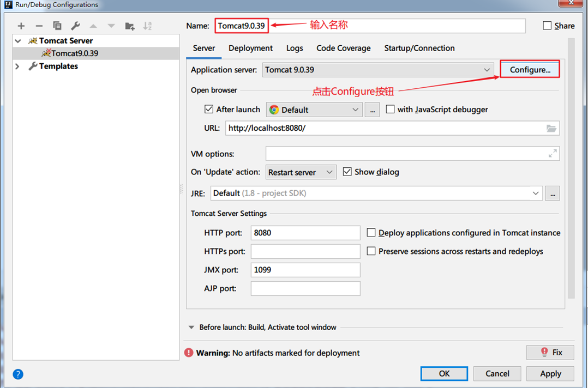Open the Code Coverage tab
The height and width of the screenshot is (388, 588).
tap(344, 48)
